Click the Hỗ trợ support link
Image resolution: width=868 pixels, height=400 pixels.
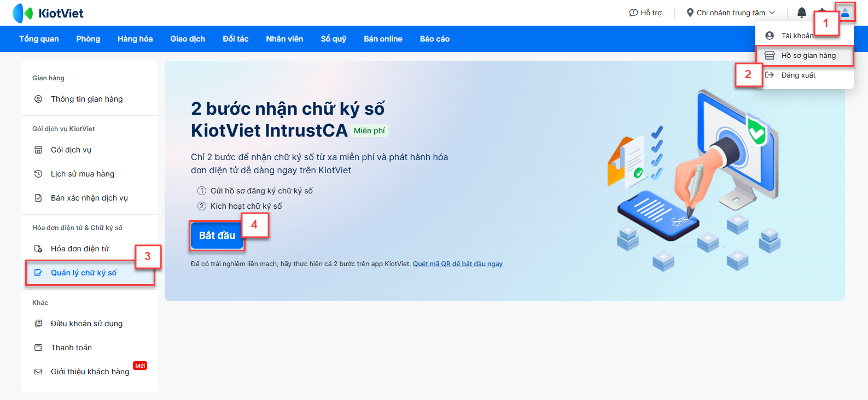point(645,13)
